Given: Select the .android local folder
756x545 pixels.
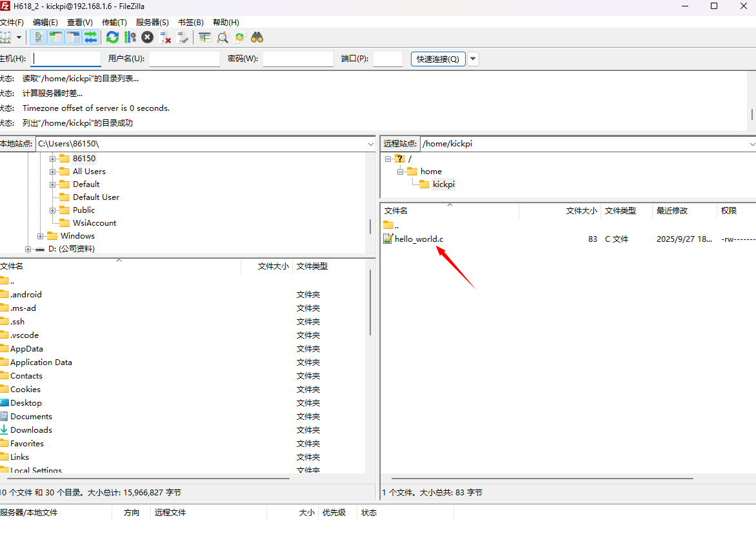Looking at the screenshot, I should click(26, 294).
